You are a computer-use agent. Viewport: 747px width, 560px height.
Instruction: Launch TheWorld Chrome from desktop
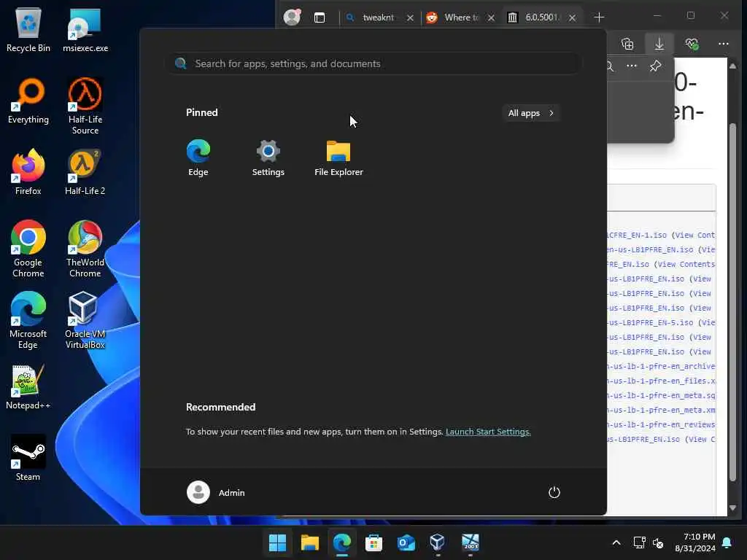pos(85,249)
